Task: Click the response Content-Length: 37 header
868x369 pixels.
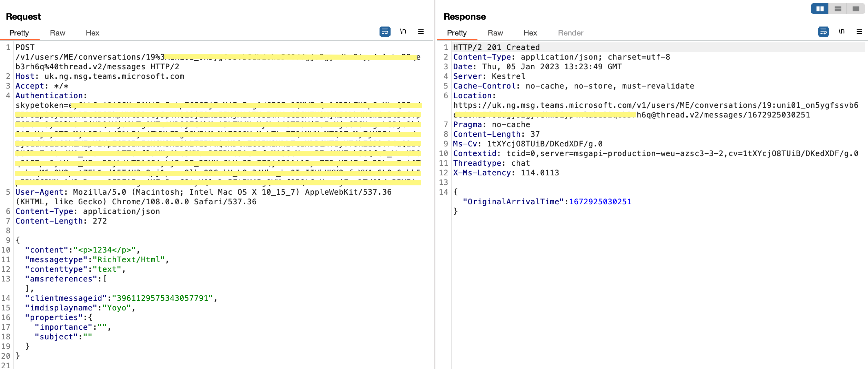Action: pyautogui.click(x=496, y=134)
